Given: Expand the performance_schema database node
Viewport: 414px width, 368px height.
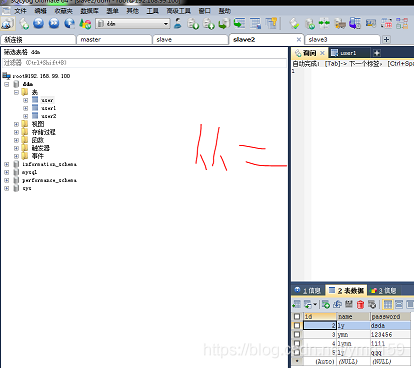Looking at the screenshot, I should click(7, 180).
